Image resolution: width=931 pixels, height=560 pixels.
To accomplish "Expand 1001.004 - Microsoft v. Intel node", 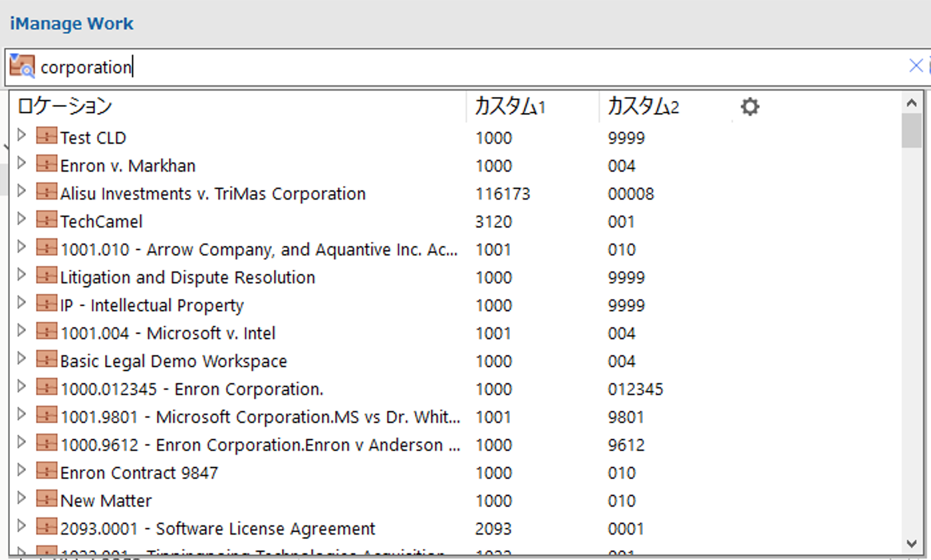I will [x=21, y=331].
